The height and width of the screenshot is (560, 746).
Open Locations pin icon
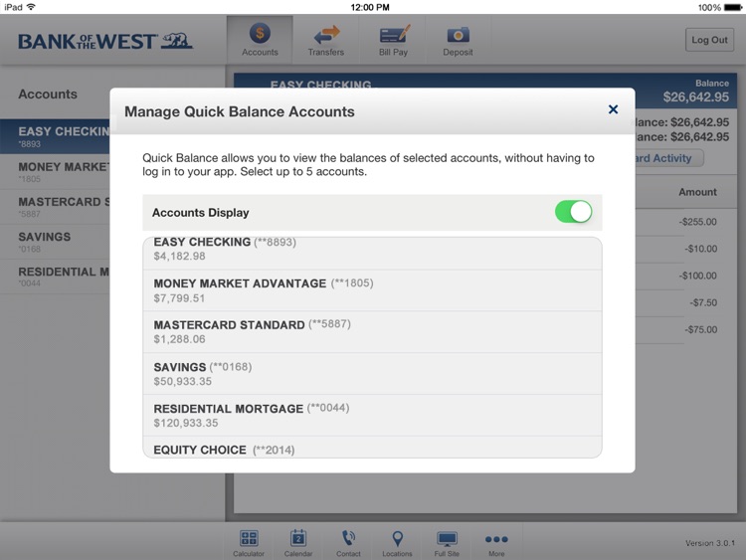397,543
